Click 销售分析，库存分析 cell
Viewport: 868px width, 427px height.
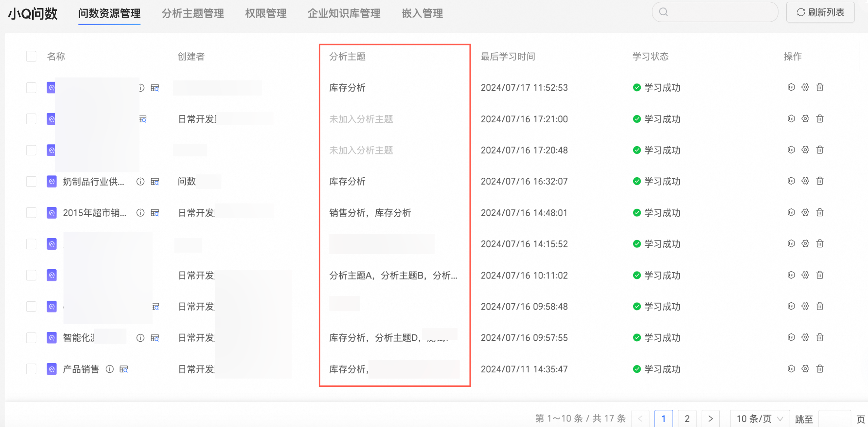(370, 213)
